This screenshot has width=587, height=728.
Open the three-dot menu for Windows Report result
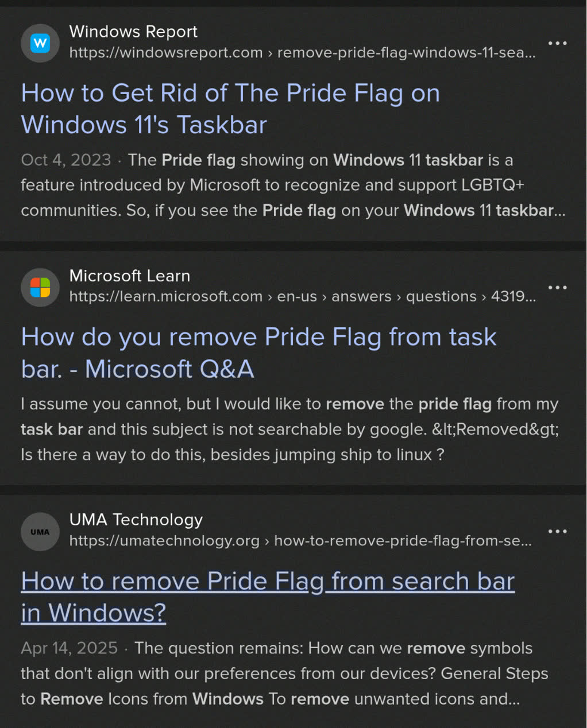coord(557,43)
